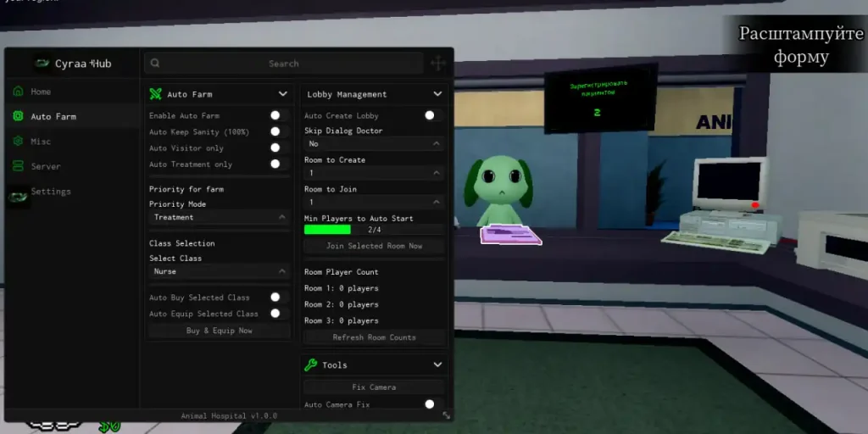
Task: Click the "Room Player Count" label
Action: point(342,272)
